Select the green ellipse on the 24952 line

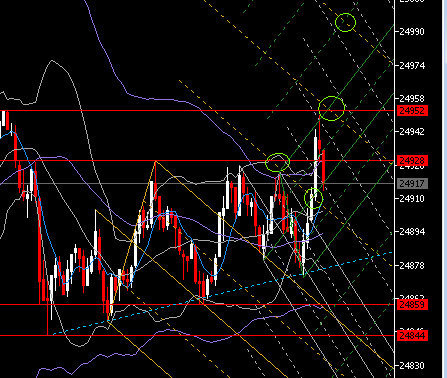[x=331, y=108]
